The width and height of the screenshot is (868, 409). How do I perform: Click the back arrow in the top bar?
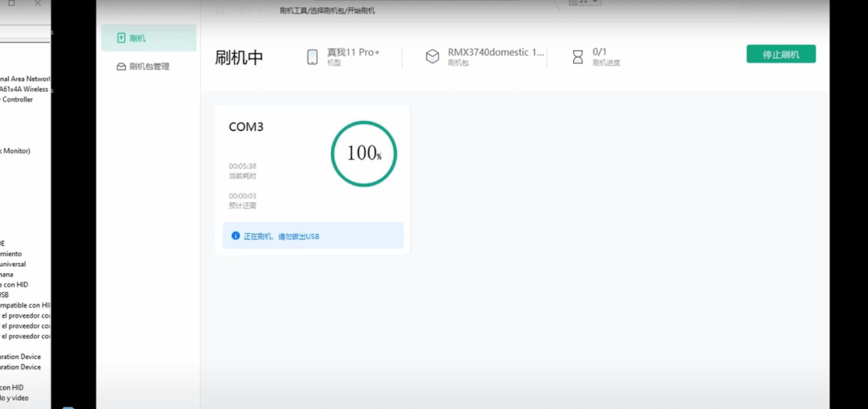241,10
